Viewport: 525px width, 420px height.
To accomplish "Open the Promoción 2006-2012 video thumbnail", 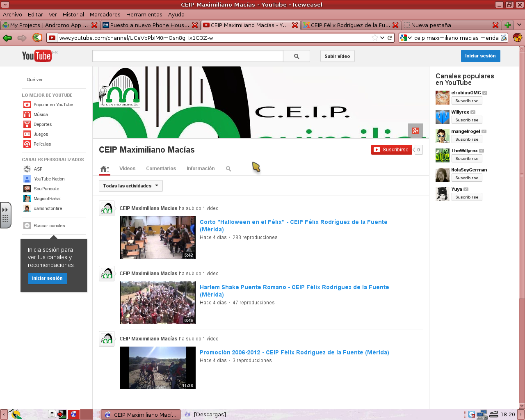I will [157, 368].
